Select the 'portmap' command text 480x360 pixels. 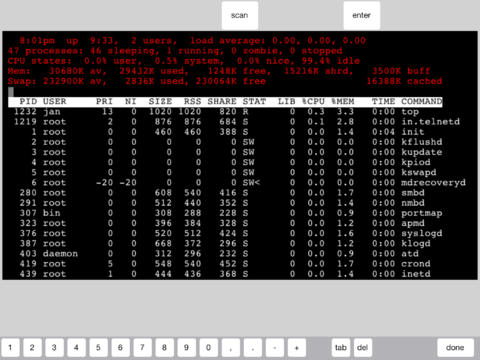point(422,213)
